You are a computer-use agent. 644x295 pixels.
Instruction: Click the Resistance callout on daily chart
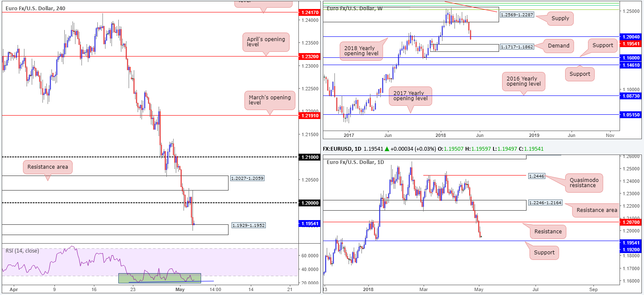click(x=548, y=232)
